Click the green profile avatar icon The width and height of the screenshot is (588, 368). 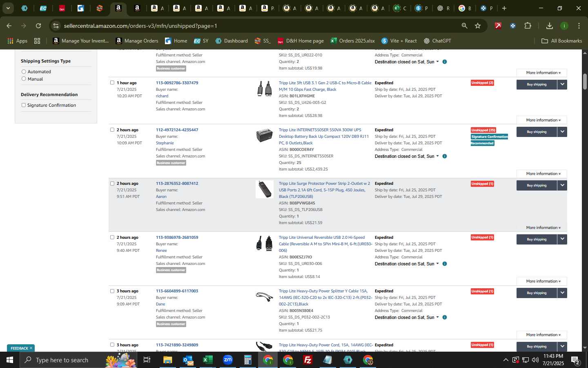click(564, 26)
